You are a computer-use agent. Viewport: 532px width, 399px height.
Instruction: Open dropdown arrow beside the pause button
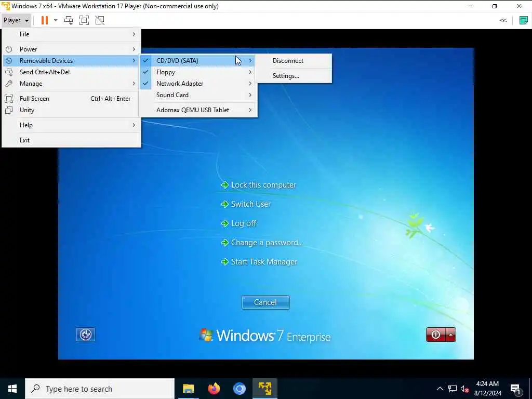[x=56, y=20]
